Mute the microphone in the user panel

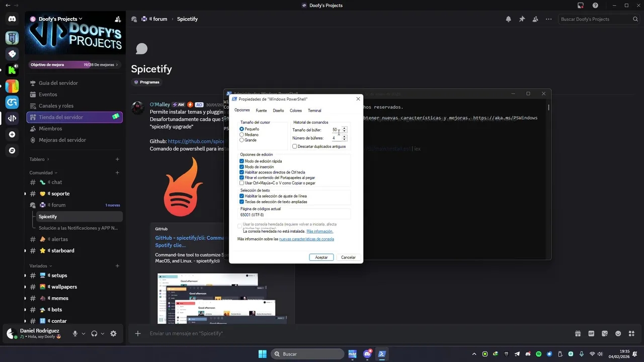point(75,333)
